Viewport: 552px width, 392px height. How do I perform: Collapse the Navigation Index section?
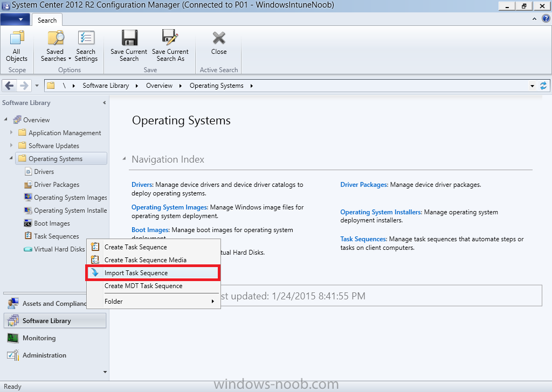click(x=125, y=159)
